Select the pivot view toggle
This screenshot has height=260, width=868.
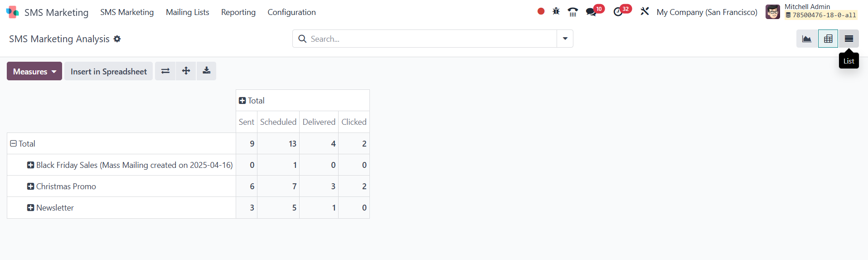point(828,39)
